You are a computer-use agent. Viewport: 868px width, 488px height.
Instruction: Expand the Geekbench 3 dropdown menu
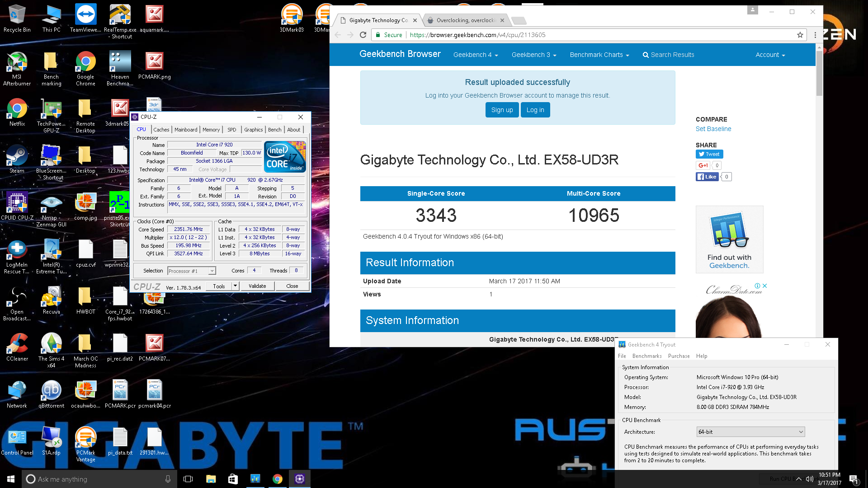(534, 55)
